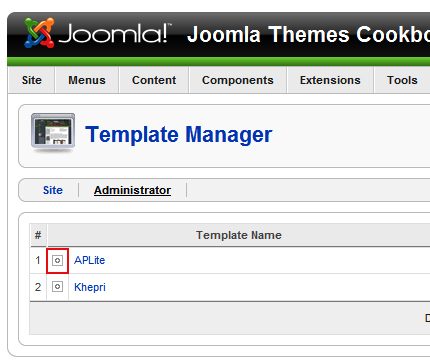Click the Joomla pinwheel logo icon
Viewport: 430px width, 360px height.
39,33
